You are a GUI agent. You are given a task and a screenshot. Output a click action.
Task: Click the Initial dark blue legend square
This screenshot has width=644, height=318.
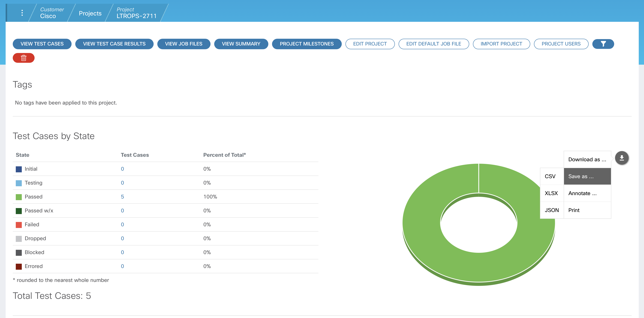tap(19, 169)
